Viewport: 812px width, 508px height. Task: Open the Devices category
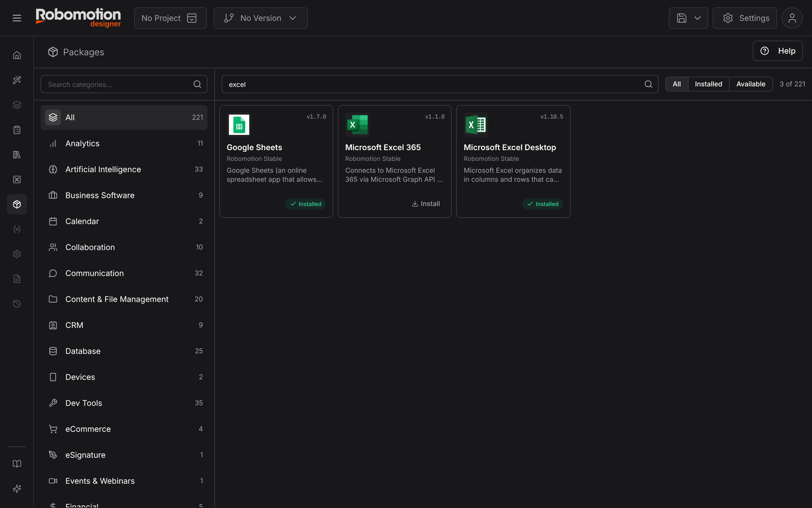(x=124, y=377)
